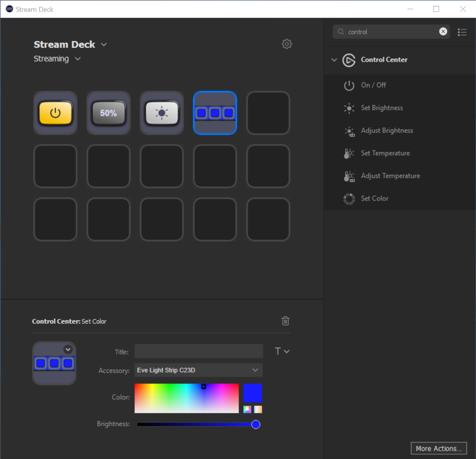The height and width of the screenshot is (459, 476).
Task: Select the blue light strip Set Color key
Action: click(215, 113)
